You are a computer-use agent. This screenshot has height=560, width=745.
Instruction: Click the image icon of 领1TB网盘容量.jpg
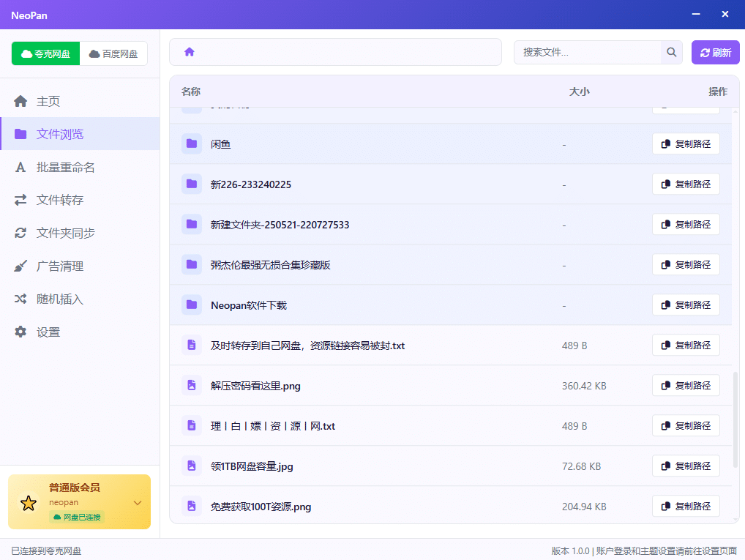click(x=192, y=466)
